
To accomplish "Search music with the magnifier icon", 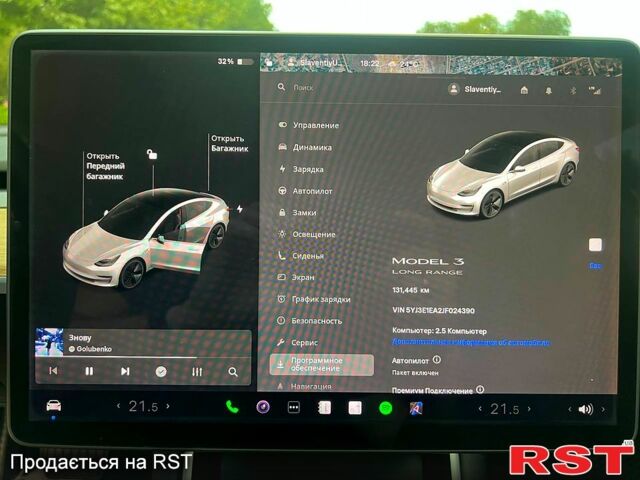I will (x=233, y=371).
